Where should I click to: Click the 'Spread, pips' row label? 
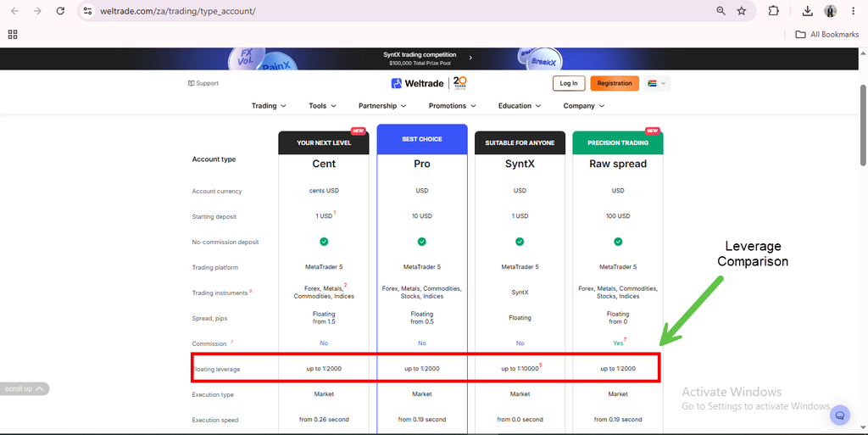[209, 318]
